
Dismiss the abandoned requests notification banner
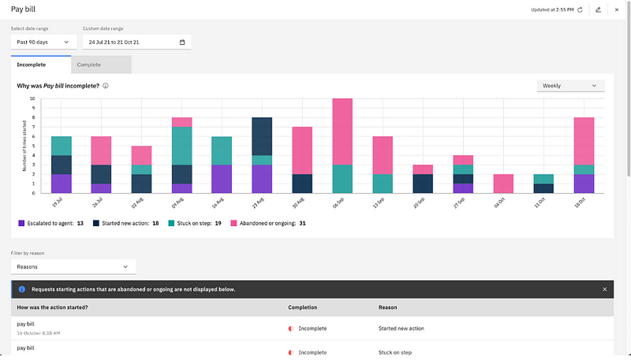[605, 289]
